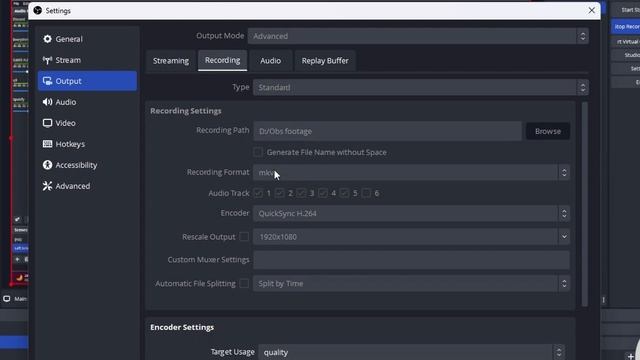Open the General settings section
Screen dimensions: 640x360
(87, 39)
